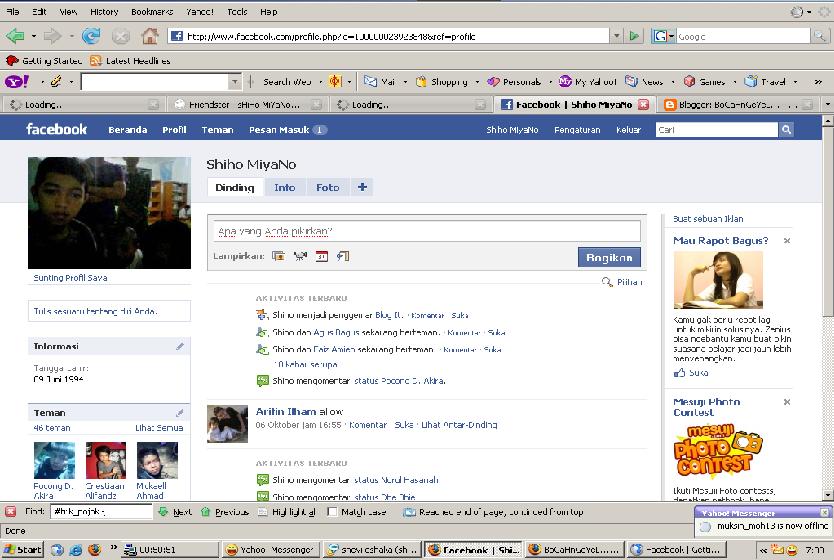The width and height of the screenshot is (834, 560).
Task: Click Lihat Semua friends link
Action: tap(159, 428)
